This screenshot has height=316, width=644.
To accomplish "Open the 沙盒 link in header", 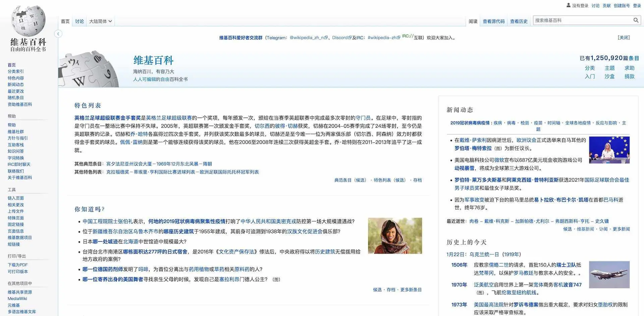I will coord(609,76).
